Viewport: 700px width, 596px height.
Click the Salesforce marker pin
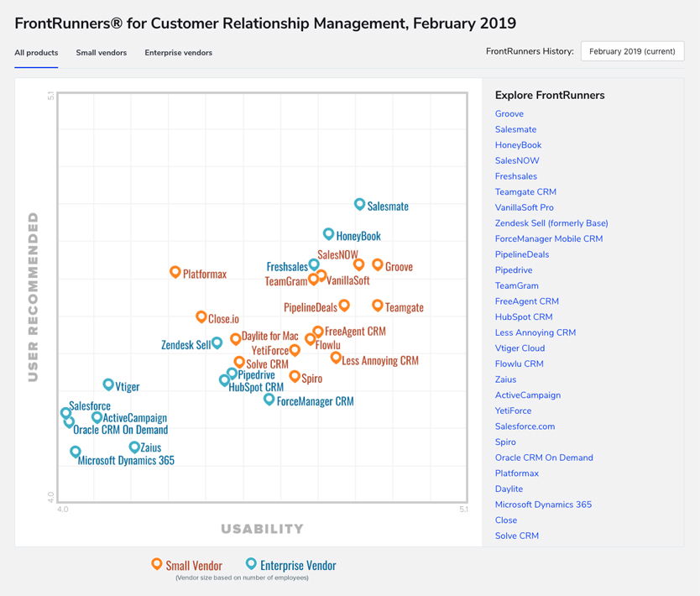(65, 413)
